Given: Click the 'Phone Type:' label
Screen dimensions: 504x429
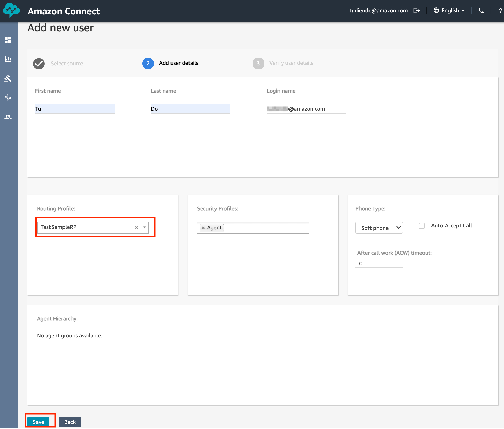Looking at the screenshot, I should click(x=370, y=209).
